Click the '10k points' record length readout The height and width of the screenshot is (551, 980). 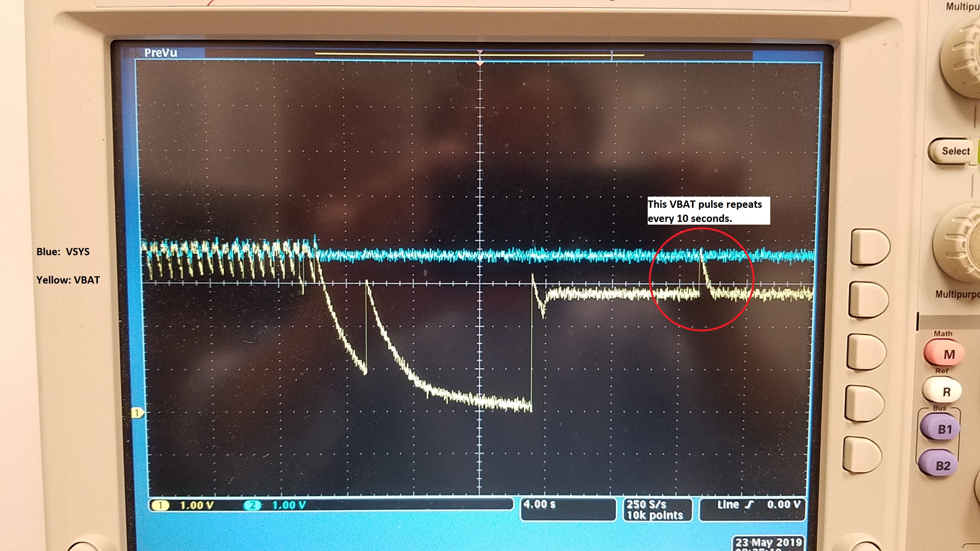click(x=655, y=515)
